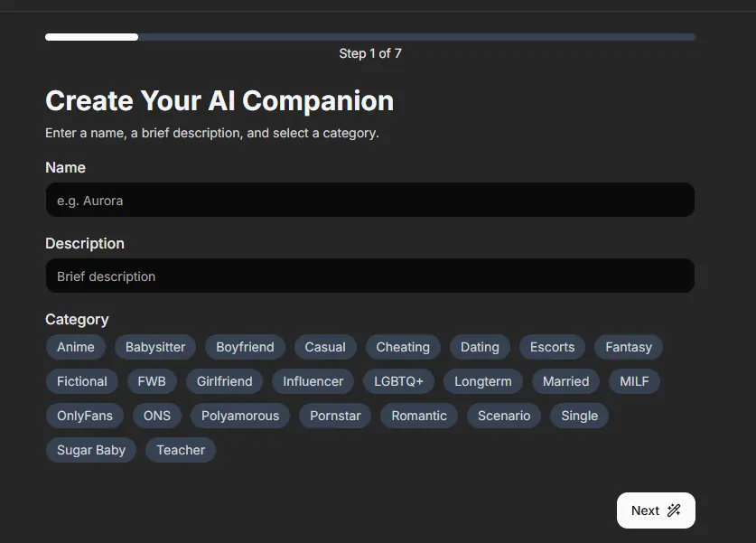Image resolution: width=756 pixels, height=543 pixels.
Task: Select the Escorts category chip
Action: (x=553, y=347)
